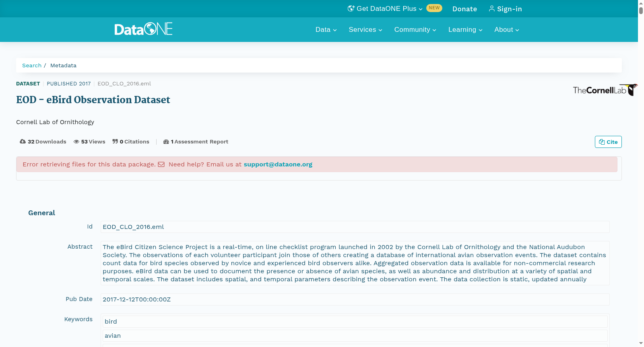
Task: Click the Abstract field label
Action: point(80,247)
